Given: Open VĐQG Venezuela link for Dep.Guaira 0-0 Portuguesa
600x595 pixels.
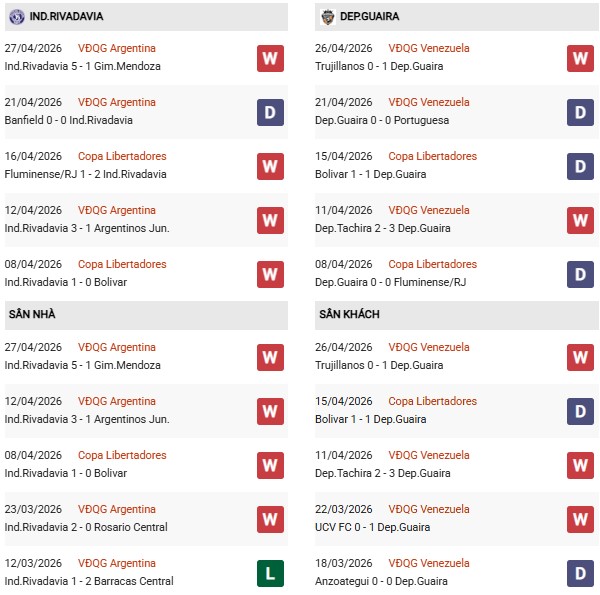Looking at the screenshot, I should click(x=429, y=102).
